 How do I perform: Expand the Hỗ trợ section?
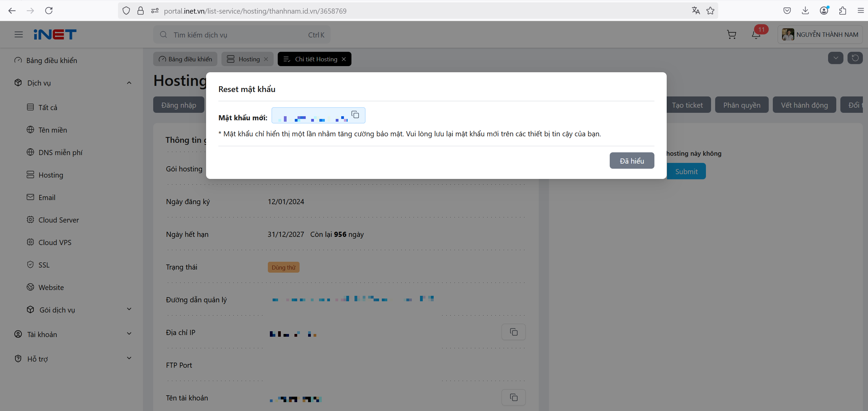129,358
